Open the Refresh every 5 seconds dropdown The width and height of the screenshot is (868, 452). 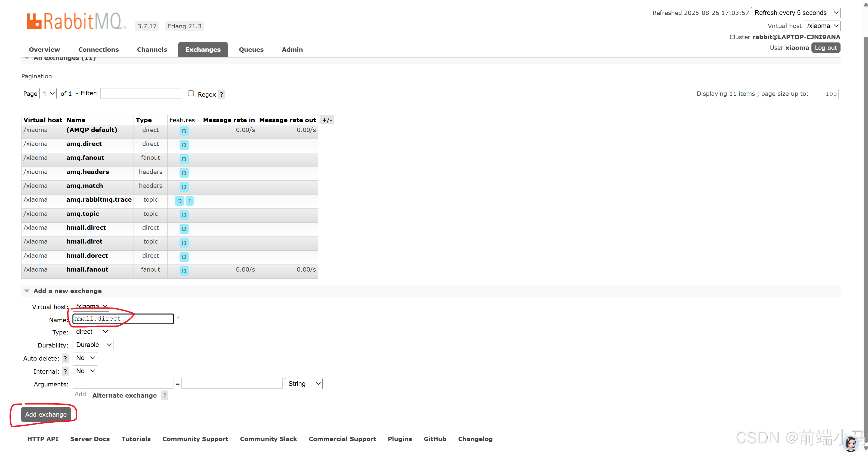pos(795,13)
